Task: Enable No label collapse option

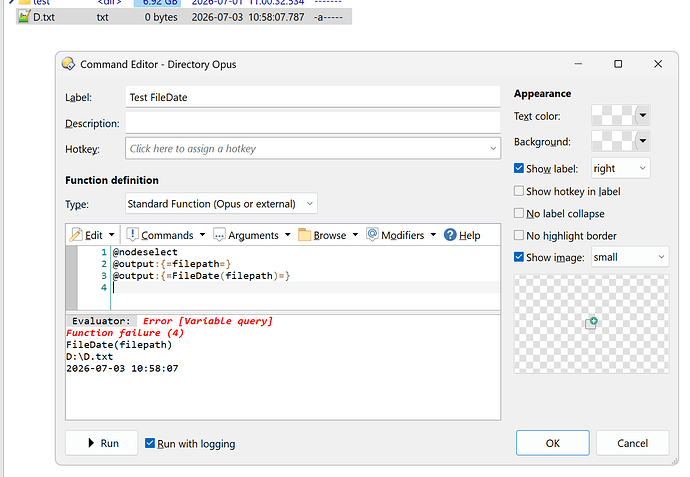Action: [x=519, y=213]
